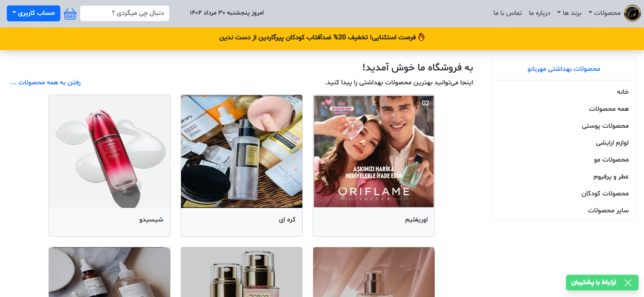This screenshot has width=644, height=297.
Task: Choose لوازم ارایشی from sidebar
Action: click(612, 143)
